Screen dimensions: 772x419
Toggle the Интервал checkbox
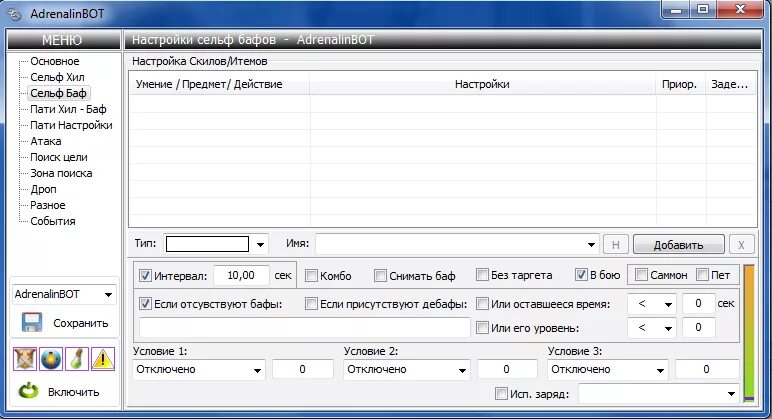coord(145,275)
